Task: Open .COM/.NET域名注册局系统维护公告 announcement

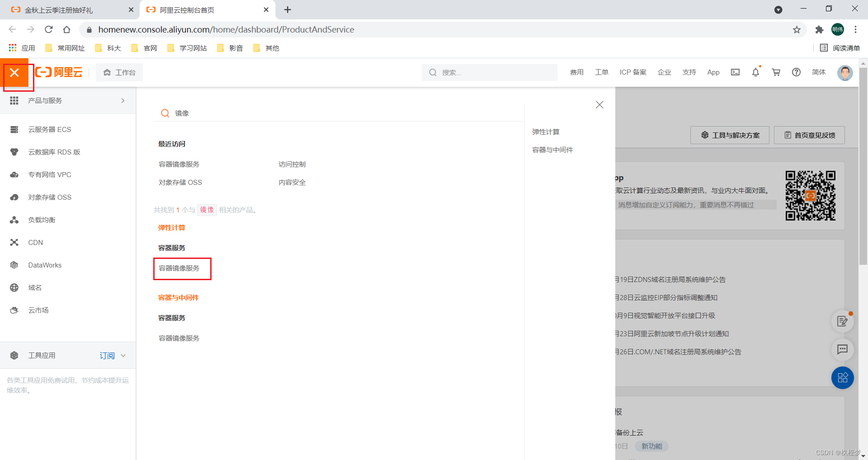Action: pos(679,352)
